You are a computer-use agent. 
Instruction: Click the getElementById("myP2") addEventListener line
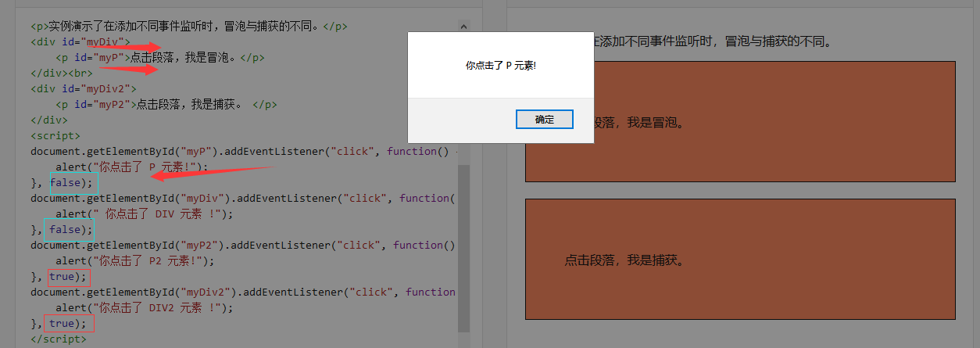(x=244, y=245)
